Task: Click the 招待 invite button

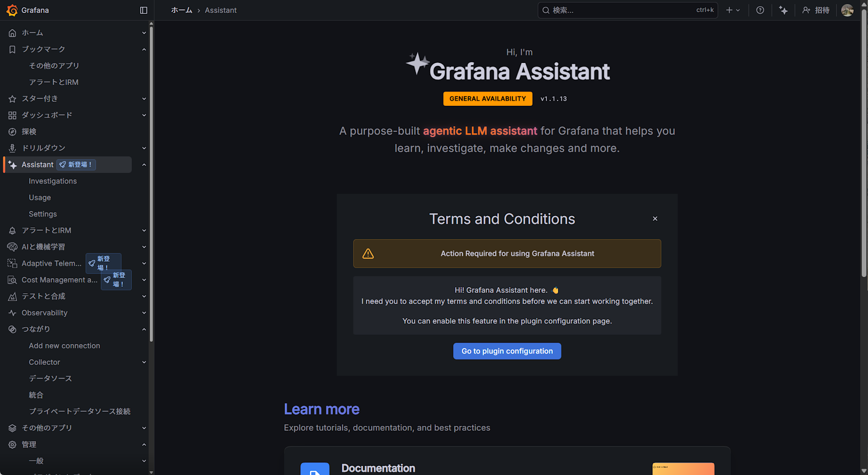Action: click(816, 10)
